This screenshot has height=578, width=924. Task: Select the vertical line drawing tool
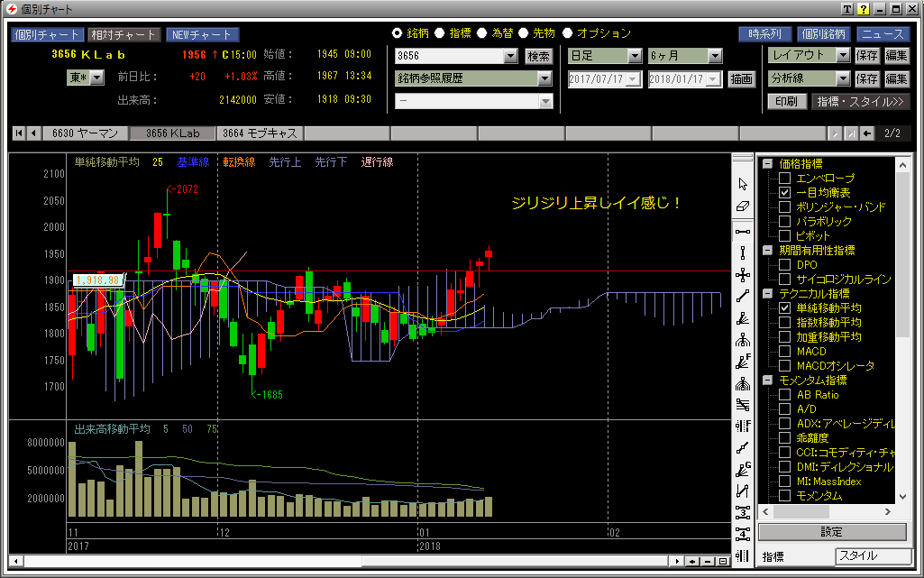(743, 253)
